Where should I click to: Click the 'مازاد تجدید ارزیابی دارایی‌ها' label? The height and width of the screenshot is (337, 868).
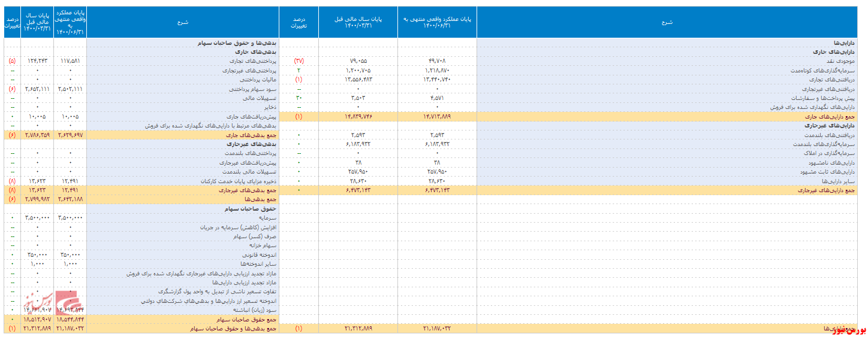click(243, 282)
